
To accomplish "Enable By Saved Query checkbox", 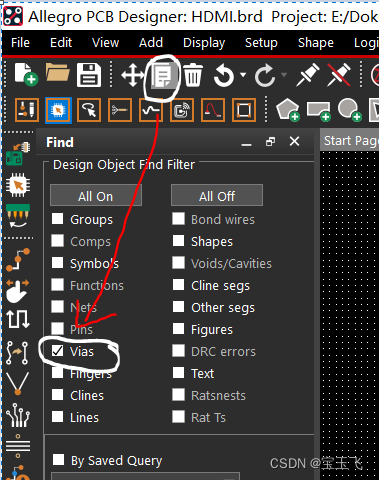I will click(x=58, y=460).
